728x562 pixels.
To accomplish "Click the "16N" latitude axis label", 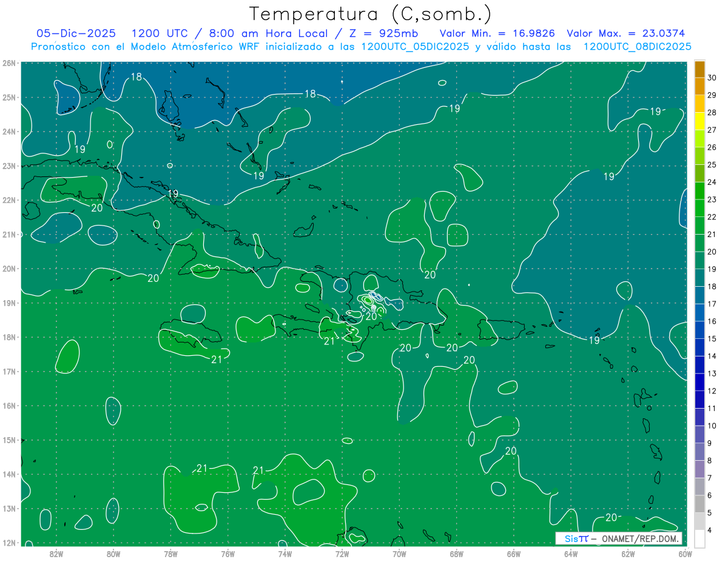I will coord(9,406).
